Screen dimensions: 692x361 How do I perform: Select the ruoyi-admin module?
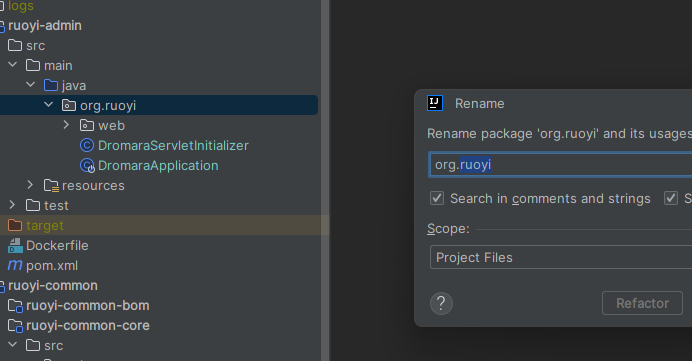coord(45,26)
